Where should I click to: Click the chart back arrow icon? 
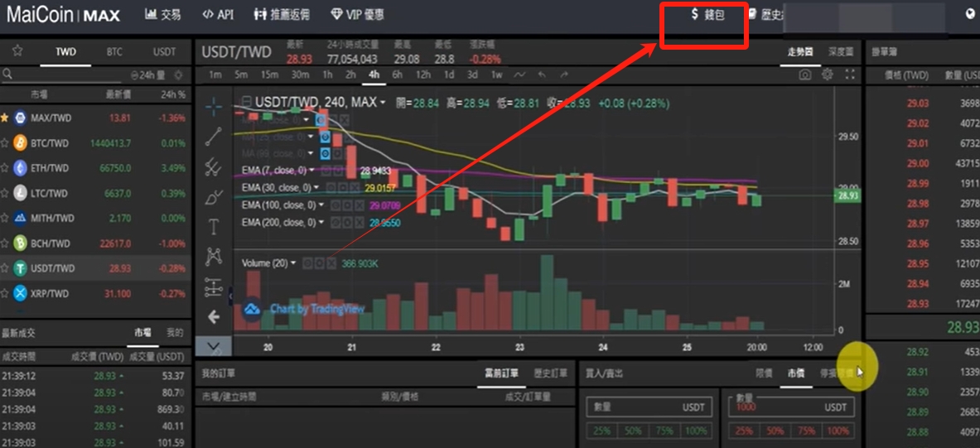pos(214,317)
